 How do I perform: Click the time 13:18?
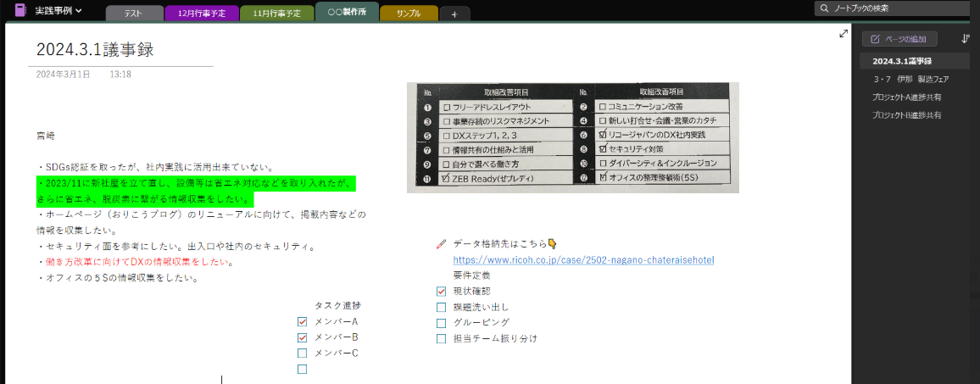coord(120,75)
